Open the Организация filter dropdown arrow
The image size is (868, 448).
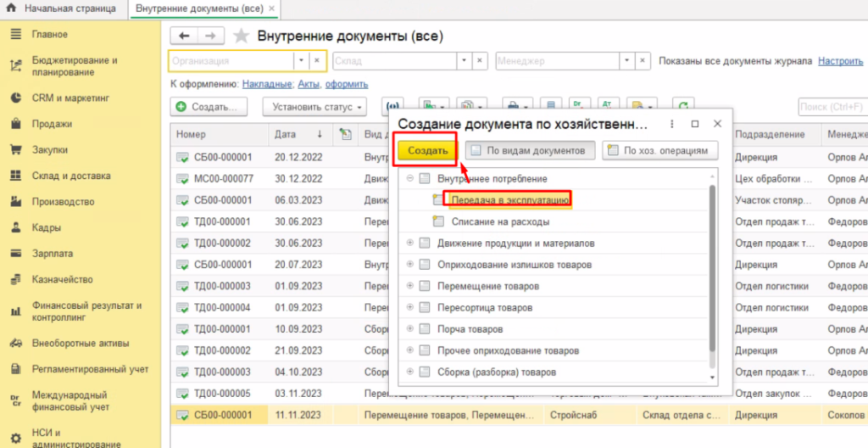pyautogui.click(x=301, y=61)
